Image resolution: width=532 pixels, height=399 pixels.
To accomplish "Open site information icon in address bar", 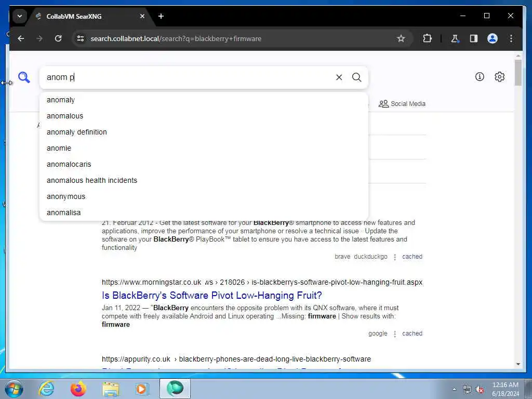I will pos(81,38).
